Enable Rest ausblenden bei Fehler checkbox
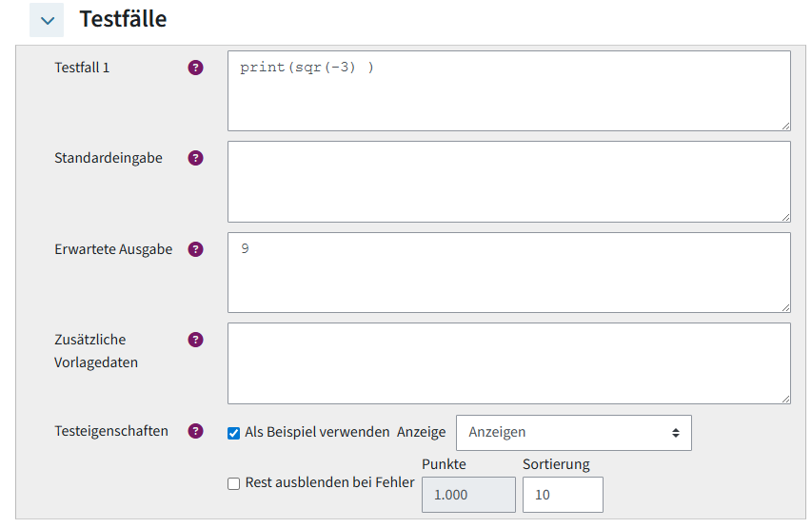This screenshot has width=812, height=528. tap(233, 483)
